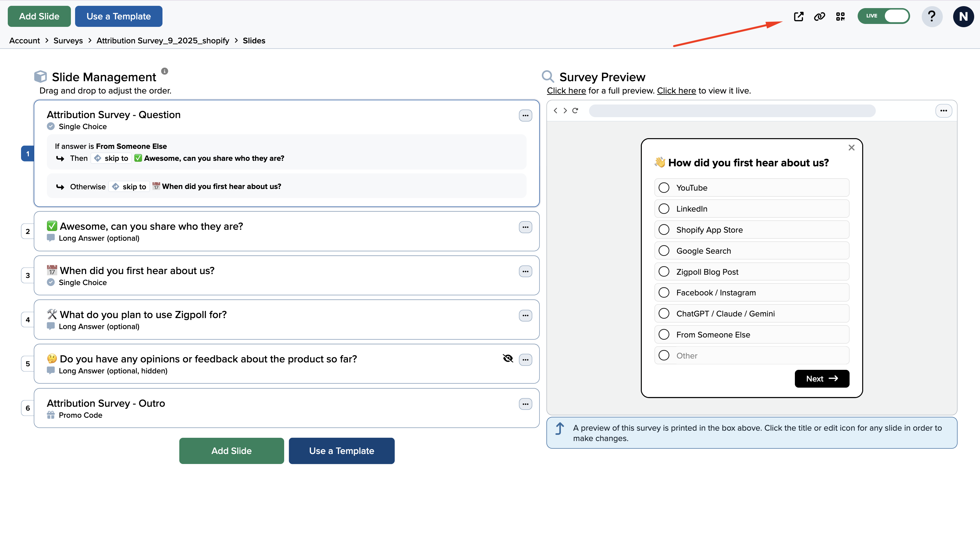Open options menu for Attribution Survey - Question
This screenshot has width=980, height=552.
pos(525,116)
